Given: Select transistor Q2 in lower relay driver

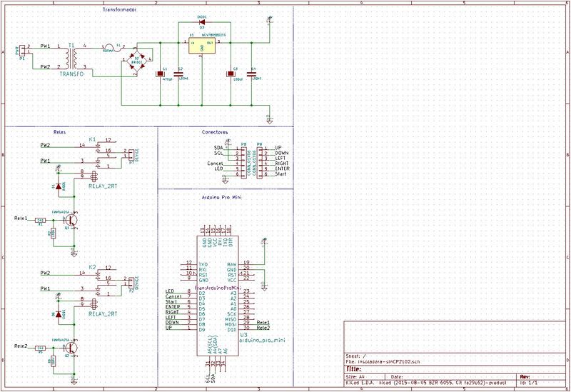Looking at the screenshot, I should pos(73,348).
